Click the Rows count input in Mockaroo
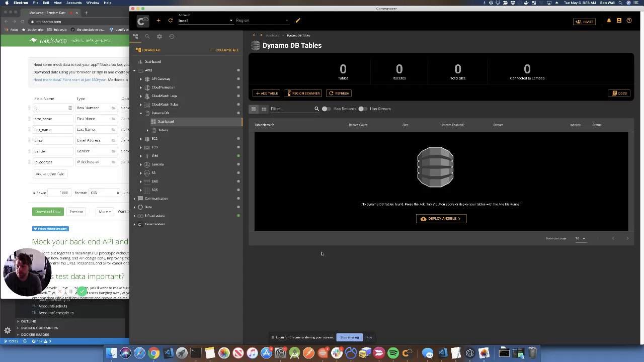The width and height of the screenshot is (644, 362). 59,193
